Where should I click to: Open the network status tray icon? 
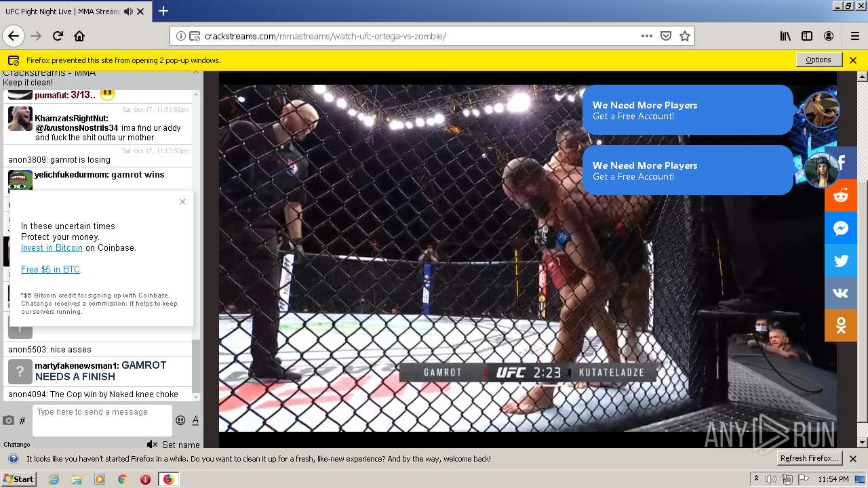(x=787, y=479)
